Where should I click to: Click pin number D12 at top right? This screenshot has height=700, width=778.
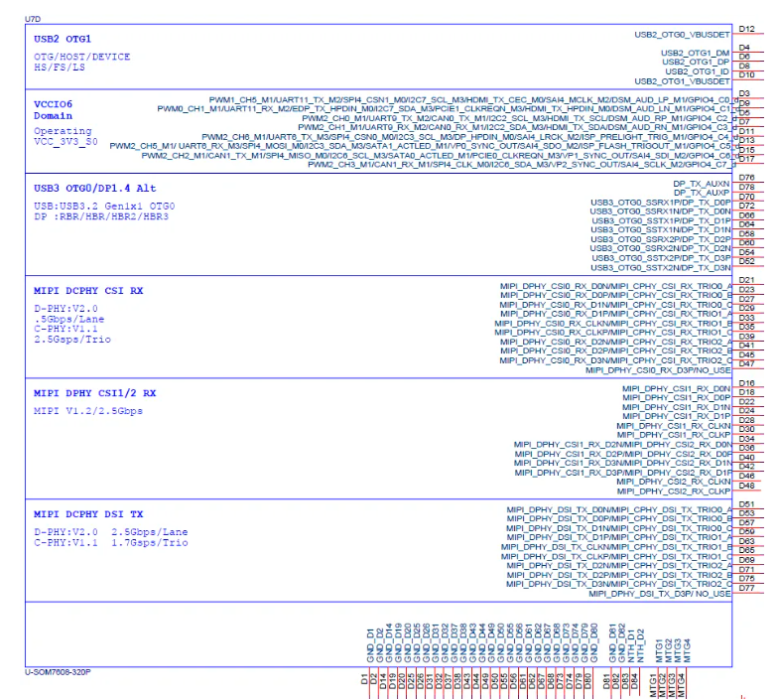(746, 29)
